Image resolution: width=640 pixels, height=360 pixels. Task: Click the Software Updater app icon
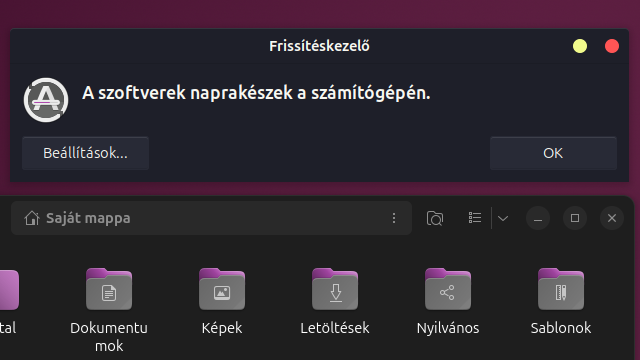tap(46, 100)
